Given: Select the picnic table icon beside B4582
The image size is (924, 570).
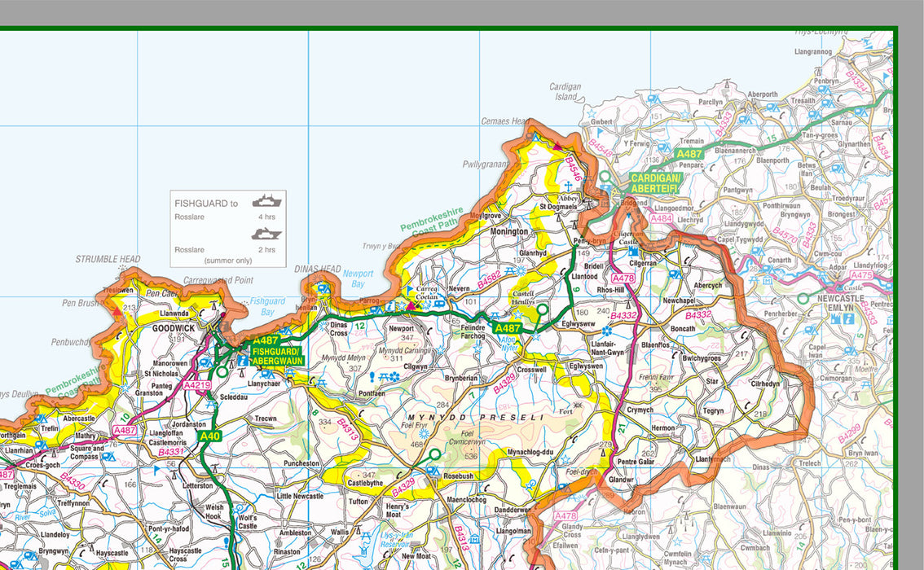Looking at the screenshot, I should pyautogui.click(x=510, y=270).
